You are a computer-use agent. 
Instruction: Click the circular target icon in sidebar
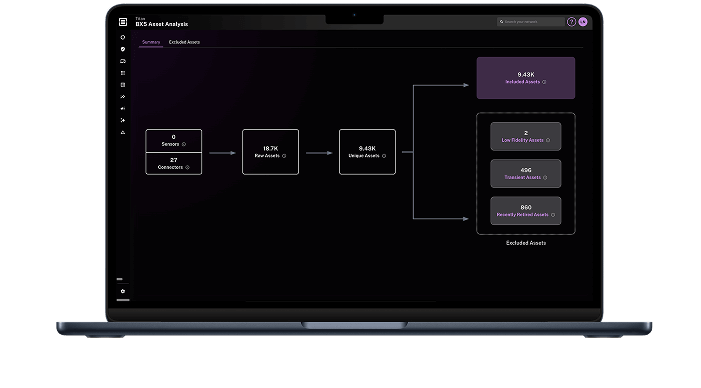pos(123,38)
